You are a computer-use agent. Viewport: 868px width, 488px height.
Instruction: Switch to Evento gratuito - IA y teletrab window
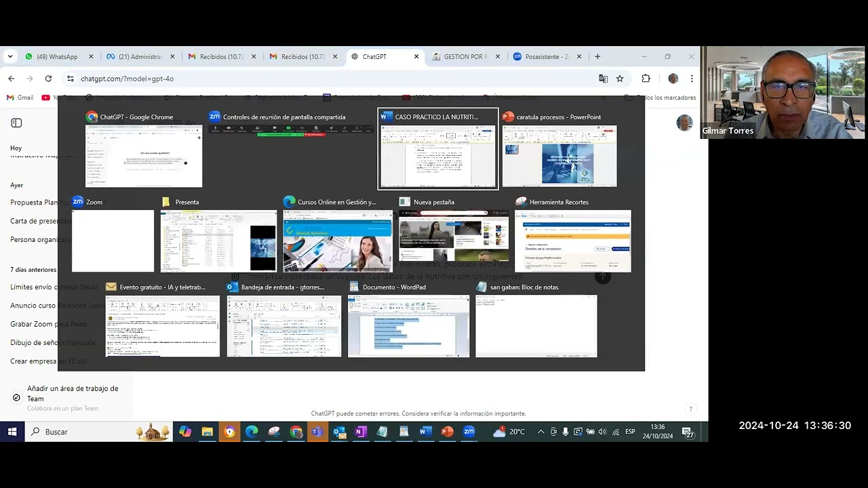click(163, 326)
